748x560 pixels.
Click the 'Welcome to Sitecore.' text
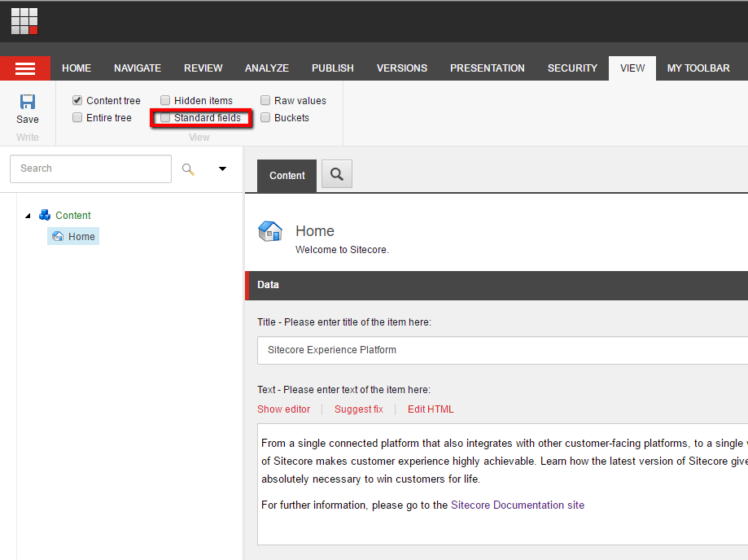pos(342,249)
